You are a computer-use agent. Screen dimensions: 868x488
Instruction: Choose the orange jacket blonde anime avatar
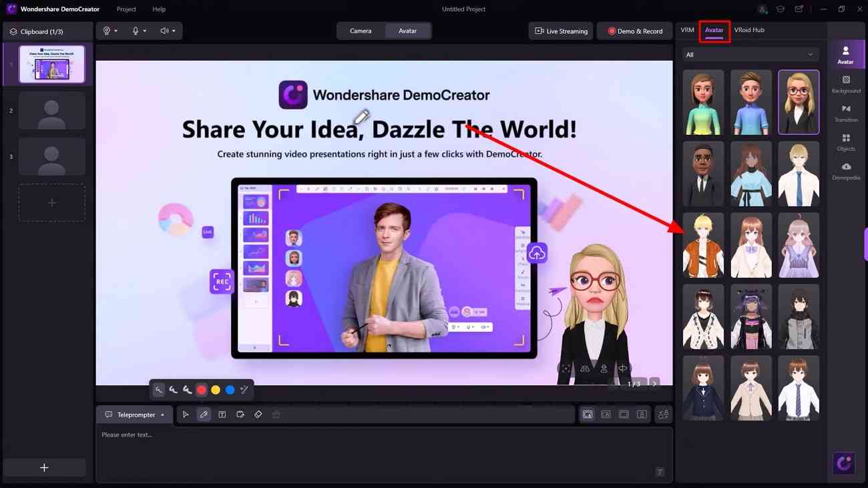click(703, 245)
